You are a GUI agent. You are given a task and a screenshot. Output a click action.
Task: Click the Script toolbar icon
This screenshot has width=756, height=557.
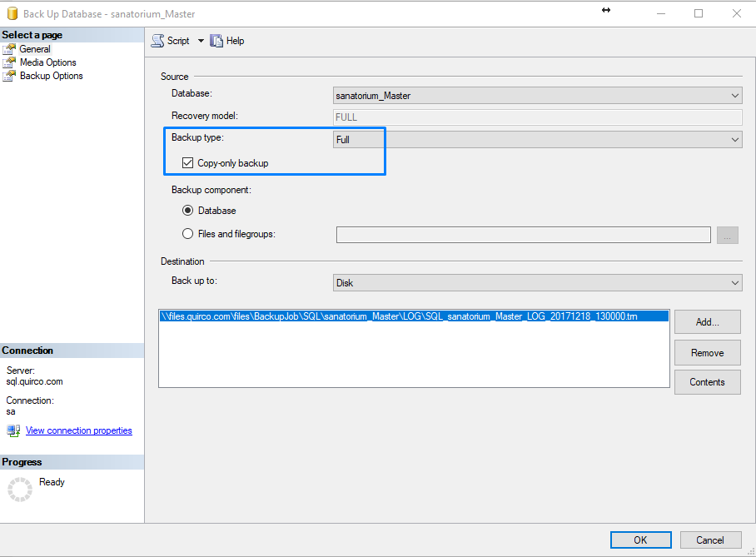pyautogui.click(x=157, y=41)
